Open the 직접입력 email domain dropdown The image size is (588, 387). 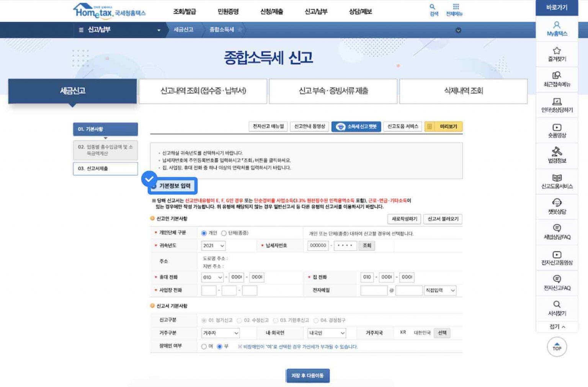pyautogui.click(x=440, y=291)
